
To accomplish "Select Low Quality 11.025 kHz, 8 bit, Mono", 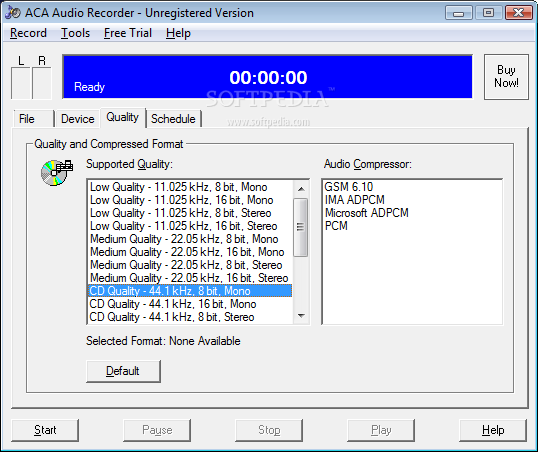I will coord(190,187).
